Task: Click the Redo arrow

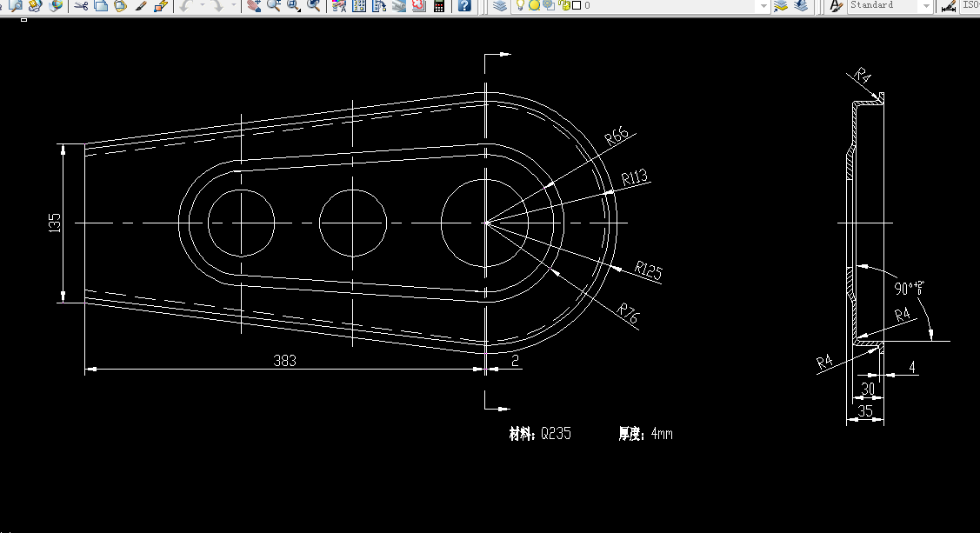Action: 217,5
